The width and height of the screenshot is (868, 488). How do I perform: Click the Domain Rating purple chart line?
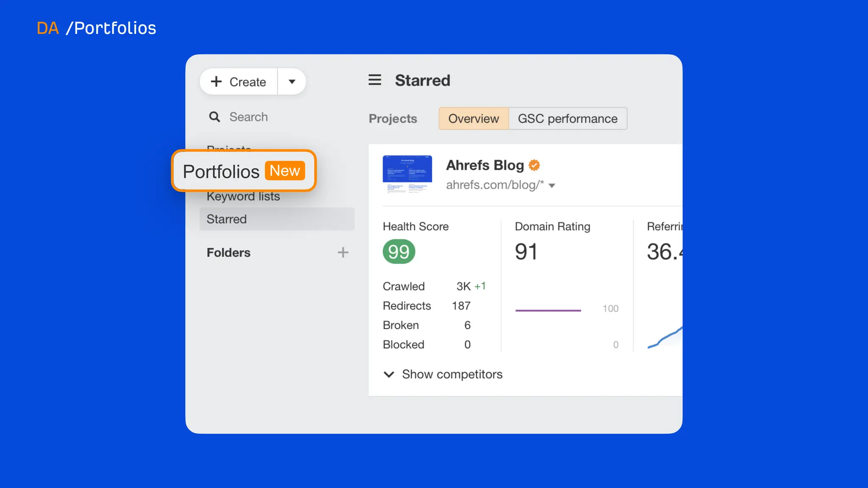click(x=548, y=311)
